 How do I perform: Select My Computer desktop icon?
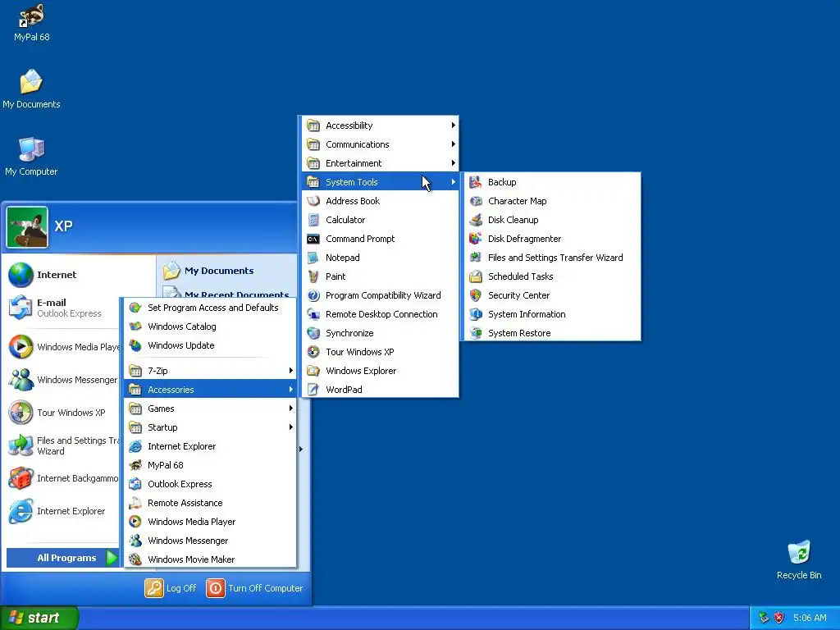pyautogui.click(x=31, y=157)
